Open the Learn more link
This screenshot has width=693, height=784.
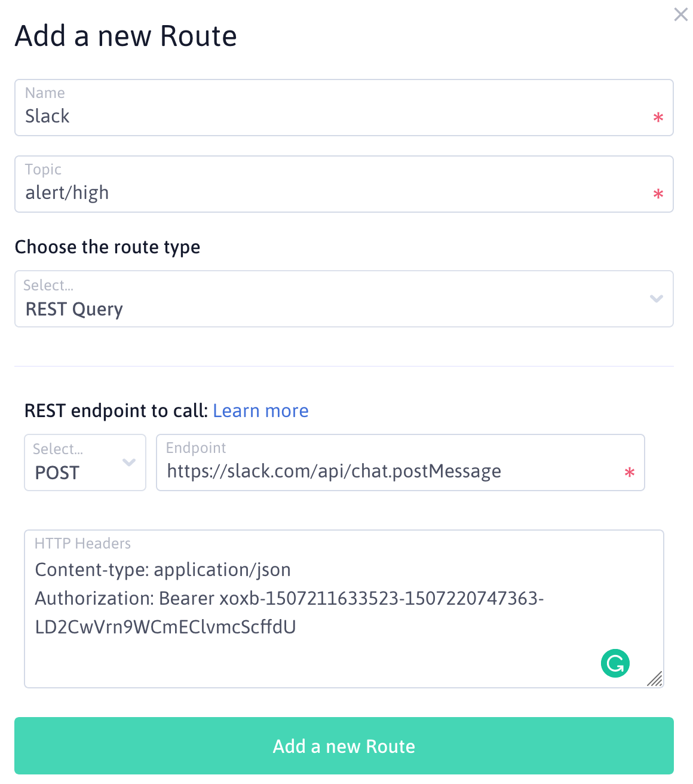point(260,411)
